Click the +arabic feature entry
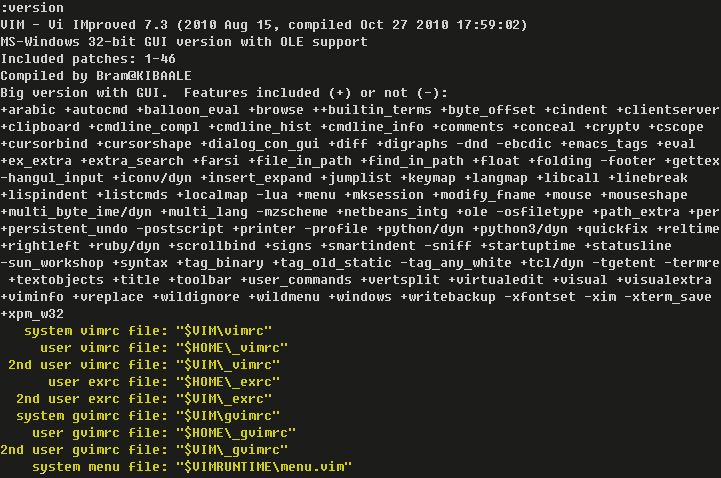Viewport: 721px width, 478px height. (28, 110)
